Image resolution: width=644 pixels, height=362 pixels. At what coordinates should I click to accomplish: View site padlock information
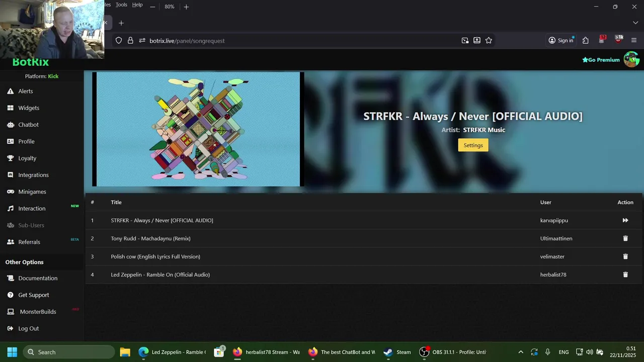tap(130, 41)
